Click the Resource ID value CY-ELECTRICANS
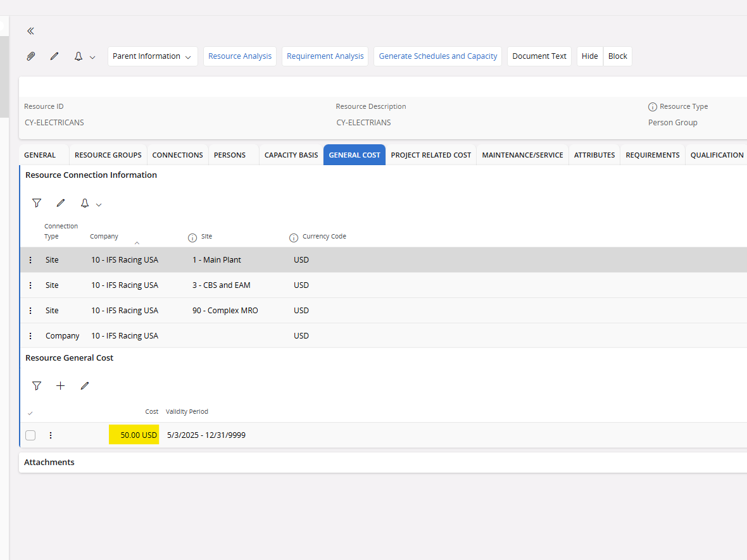This screenshot has width=747, height=560. pyautogui.click(x=54, y=123)
